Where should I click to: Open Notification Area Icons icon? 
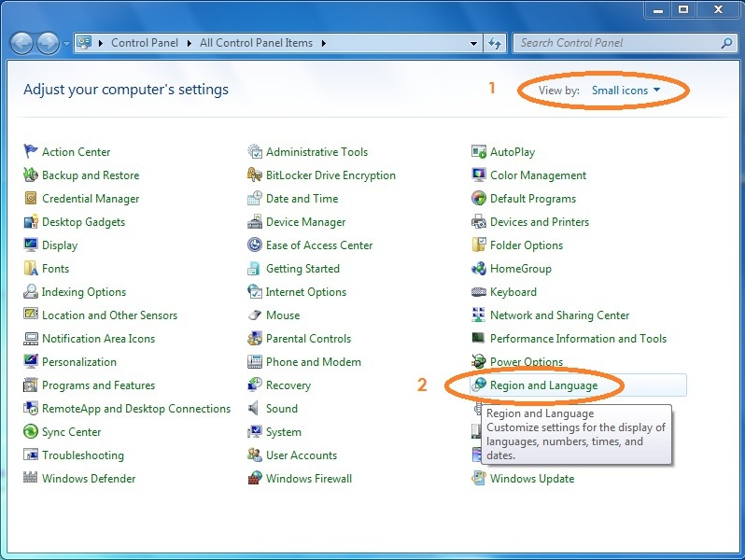[x=31, y=338]
